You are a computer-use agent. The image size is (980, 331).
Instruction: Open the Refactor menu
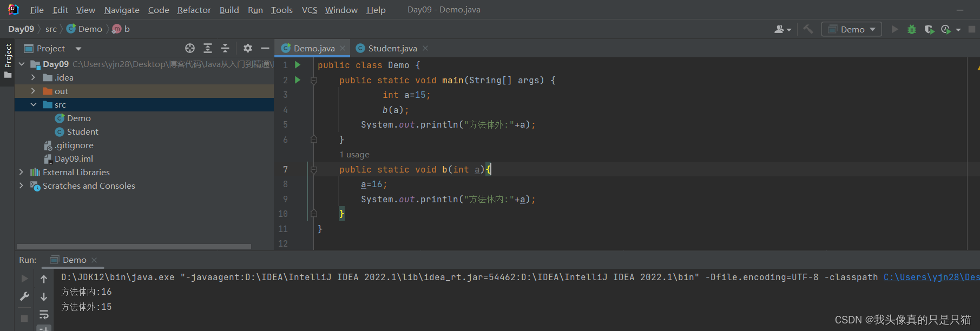coord(194,10)
